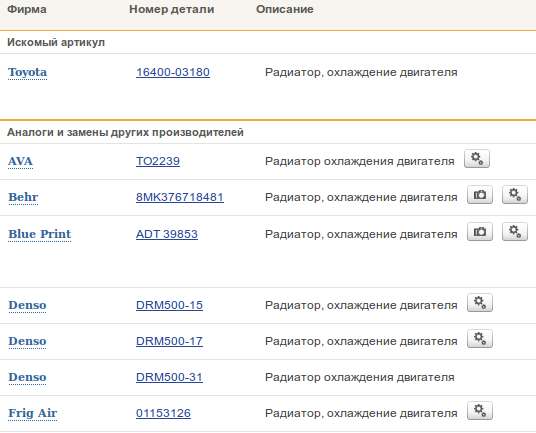The height and width of the screenshot is (433, 536).
Task: Open part number 16400-03180 link
Action: (173, 72)
